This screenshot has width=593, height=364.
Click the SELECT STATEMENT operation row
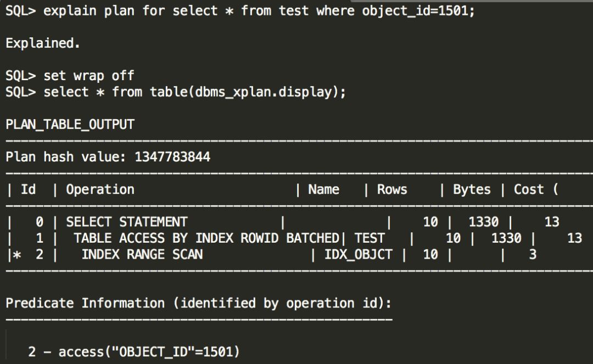click(127, 222)
